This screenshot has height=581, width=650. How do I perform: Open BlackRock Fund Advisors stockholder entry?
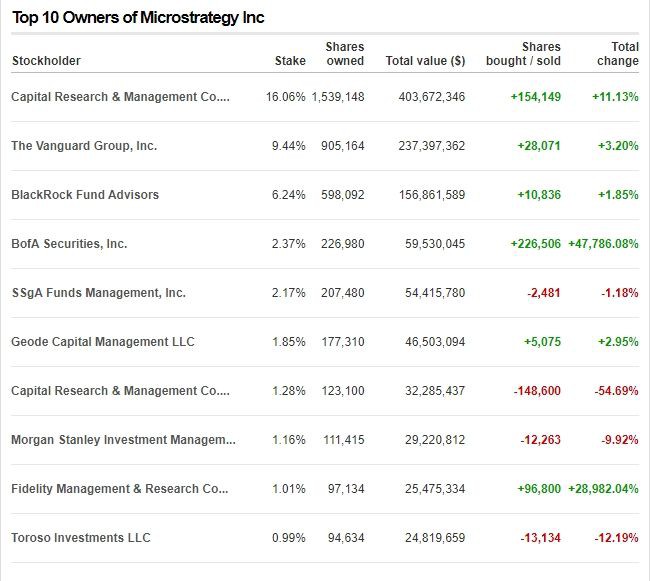click(x=85, y=195)
